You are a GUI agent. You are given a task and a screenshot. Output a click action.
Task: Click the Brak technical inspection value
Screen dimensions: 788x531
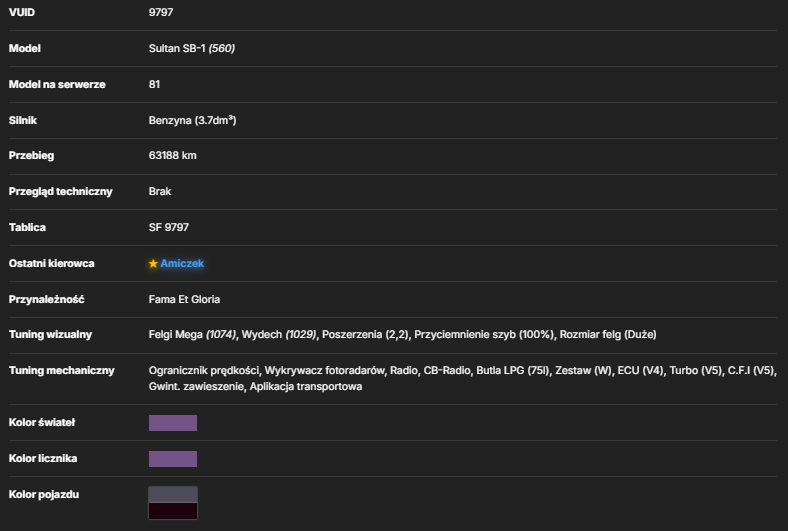coord(160,191)
